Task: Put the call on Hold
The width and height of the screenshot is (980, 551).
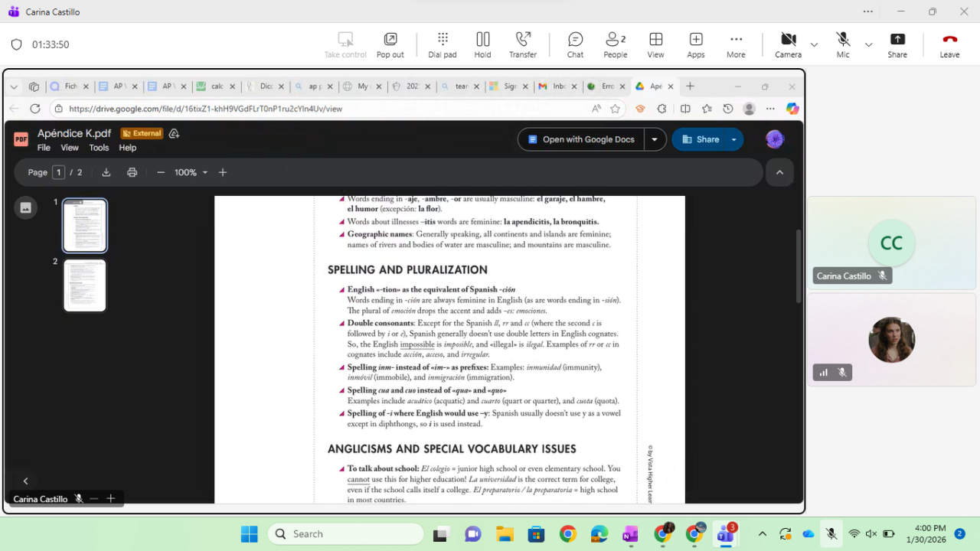Action: (482, 44)
